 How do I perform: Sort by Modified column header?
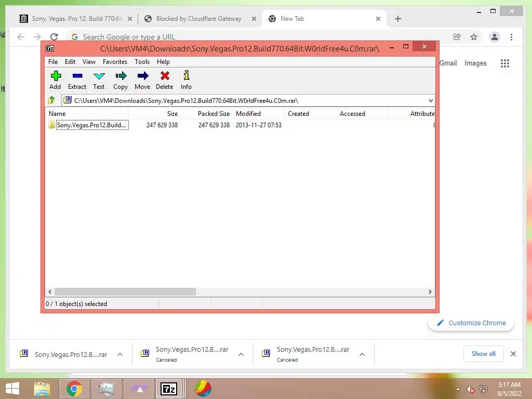click(x=259, y=114)
